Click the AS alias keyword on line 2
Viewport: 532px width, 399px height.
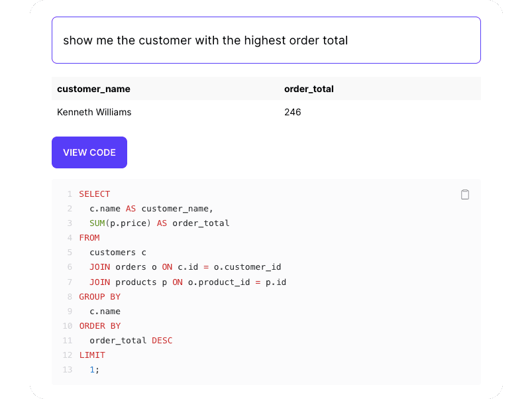click(x=131, y=208)
